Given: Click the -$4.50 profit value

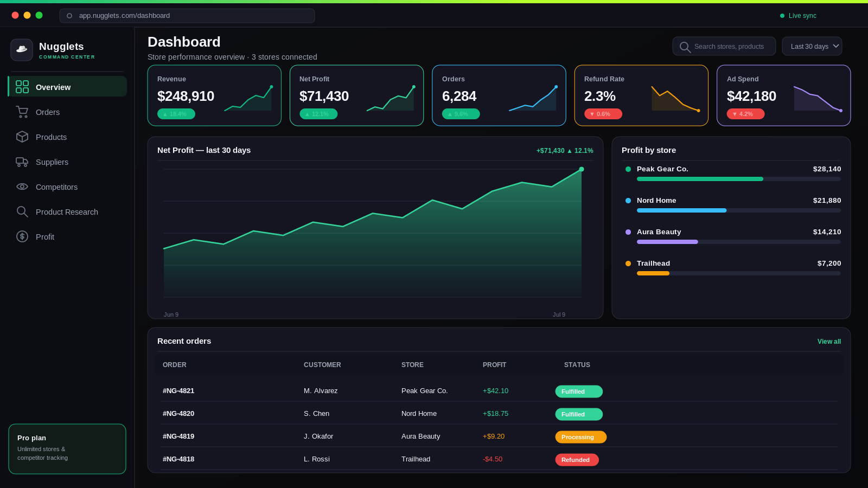Looking at the screenshot, I should tap(493, 459).
